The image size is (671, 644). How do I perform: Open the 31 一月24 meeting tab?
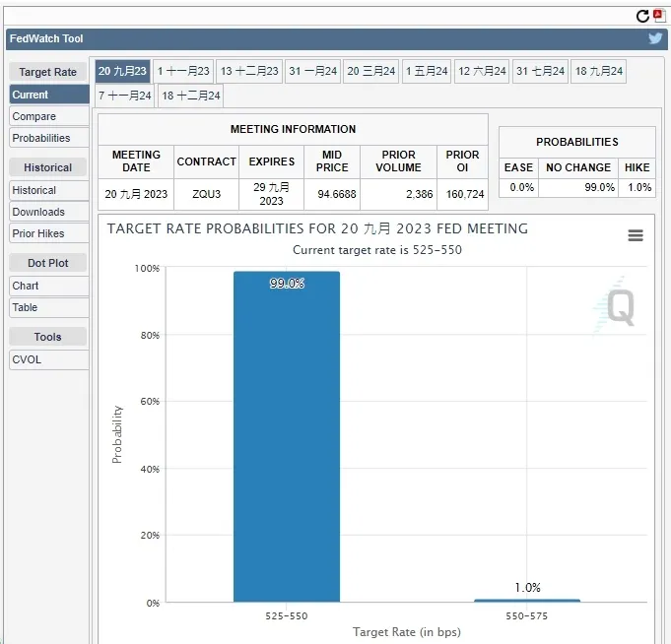[x=313, y=71]
